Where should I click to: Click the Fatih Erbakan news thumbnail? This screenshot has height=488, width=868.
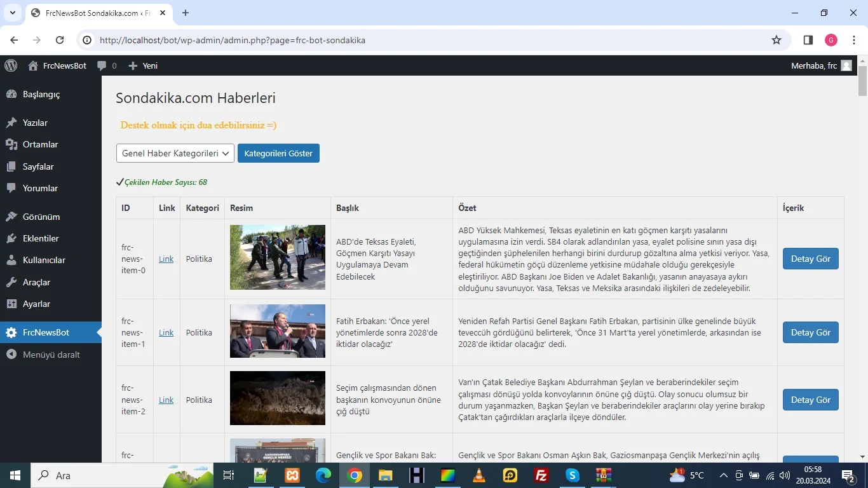pyautogui.click(x=278, y=331)
